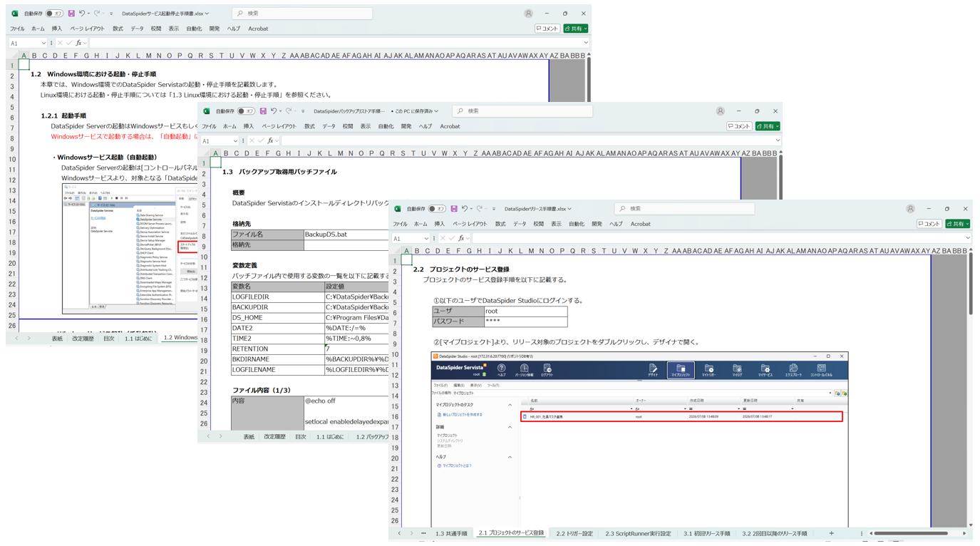980x546 pixels.
Task: Expand the formula bar in サービス起動停止手順書 window
Action: (586, 43)
